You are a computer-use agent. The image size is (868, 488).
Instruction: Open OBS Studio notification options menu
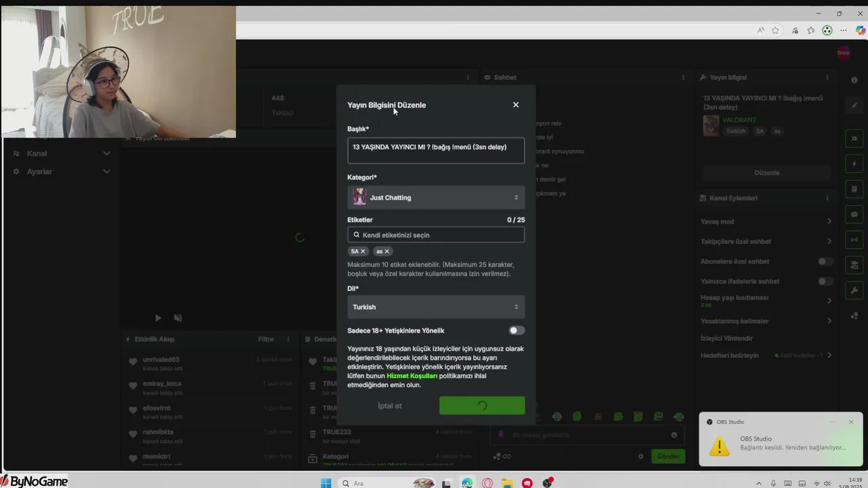pyautogui.click(x=833, y=422)
